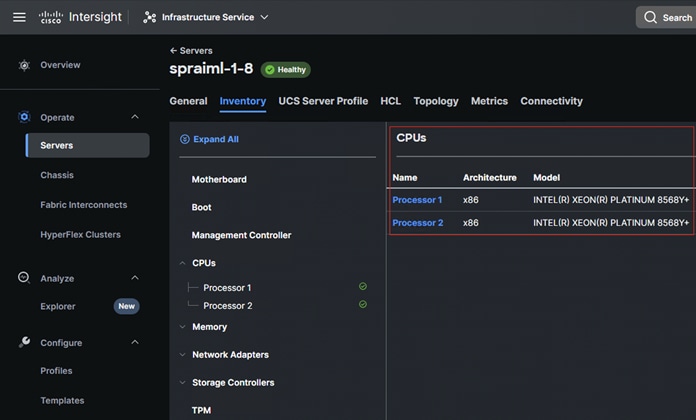Sort by the Architecture column header

(x=490, y=178)
